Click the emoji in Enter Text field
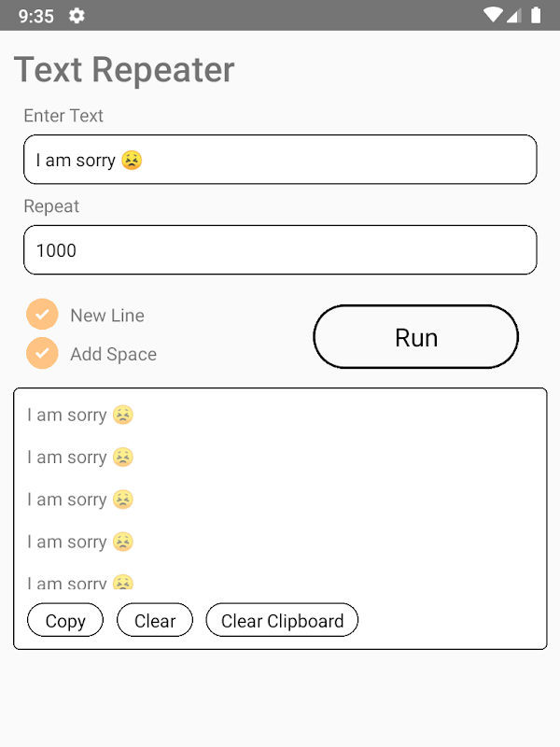Image resolution: width=560 pixels, height=747 pixels. click(132, 160)
